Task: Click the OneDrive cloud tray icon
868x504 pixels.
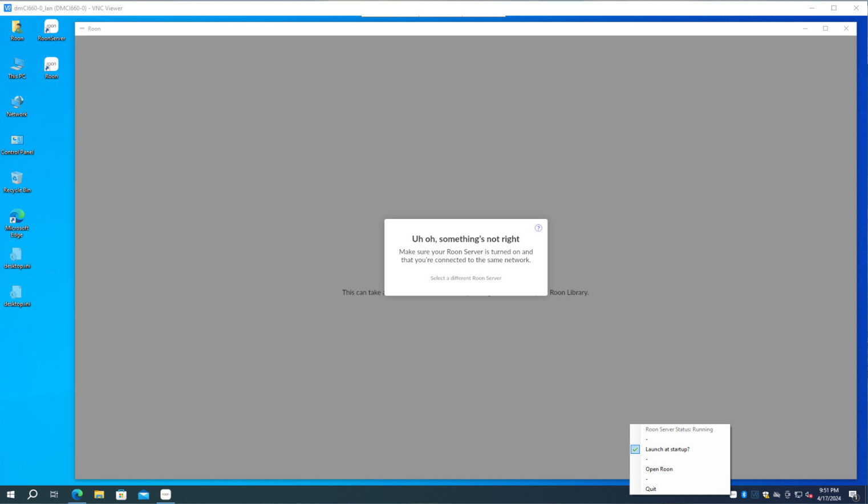Action: [x=777, y=494]
